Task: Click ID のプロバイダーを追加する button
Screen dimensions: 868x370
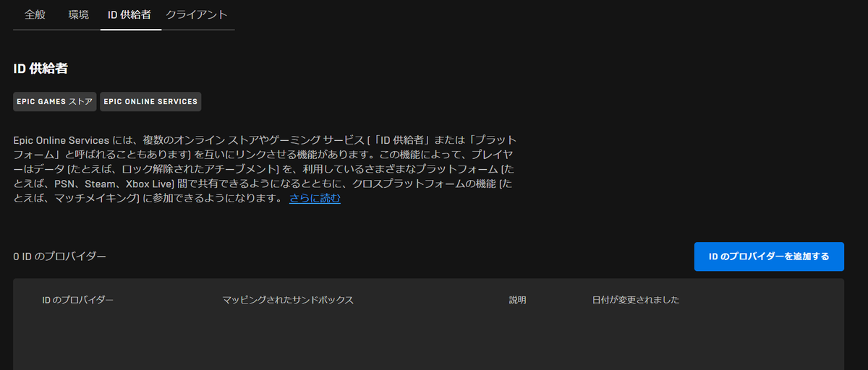Action: coord(769,257)
